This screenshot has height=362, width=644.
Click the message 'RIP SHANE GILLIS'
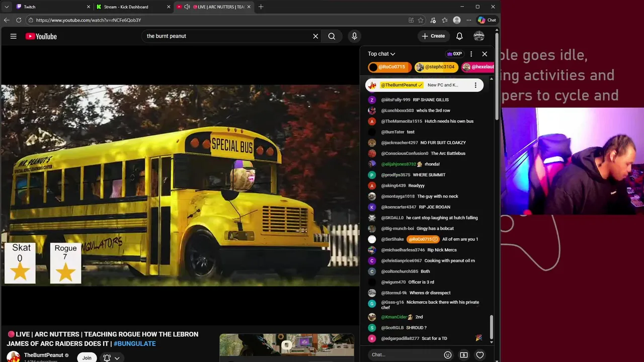tap(431, 100)
